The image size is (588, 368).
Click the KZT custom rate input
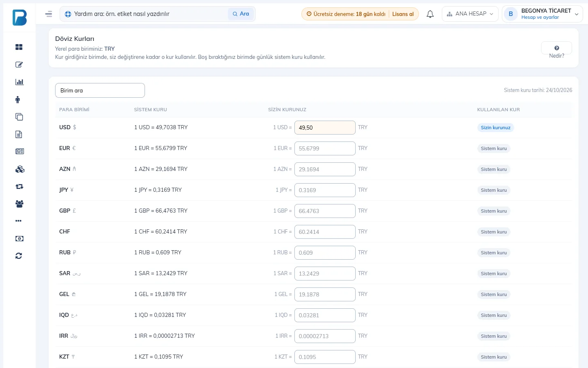325,357
